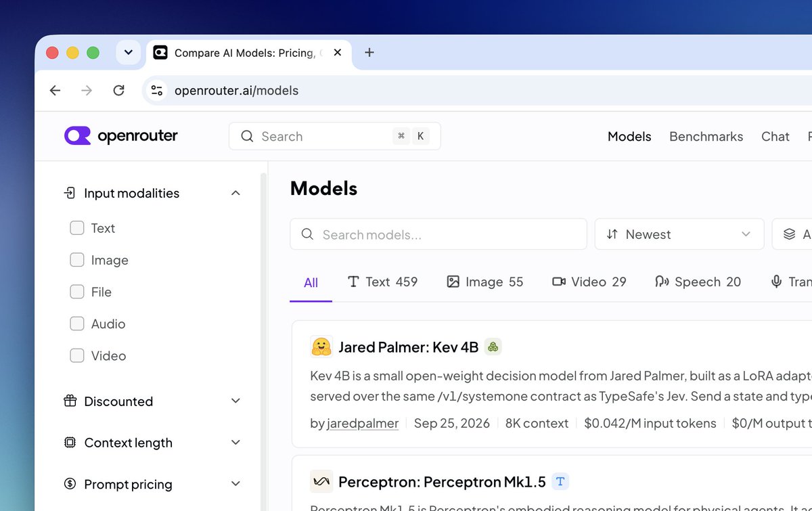Click the browser forward arrow

87,90
